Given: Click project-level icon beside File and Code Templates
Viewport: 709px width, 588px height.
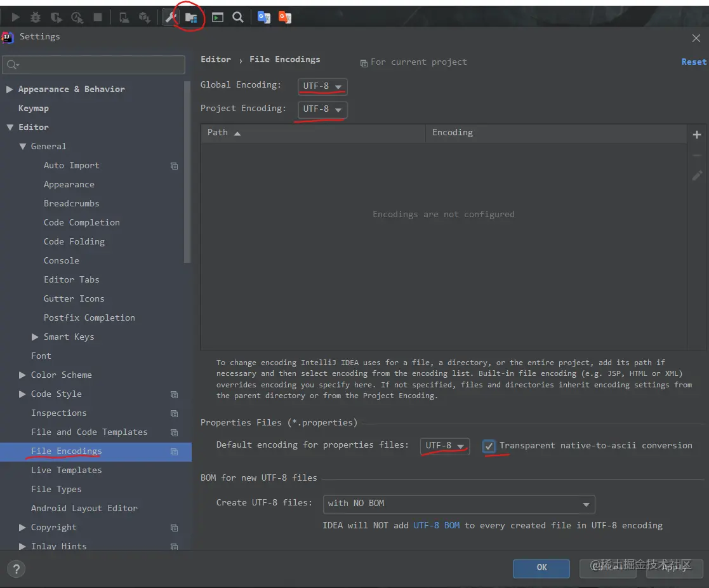Looking at the screenshot, I should click(174, 432).
